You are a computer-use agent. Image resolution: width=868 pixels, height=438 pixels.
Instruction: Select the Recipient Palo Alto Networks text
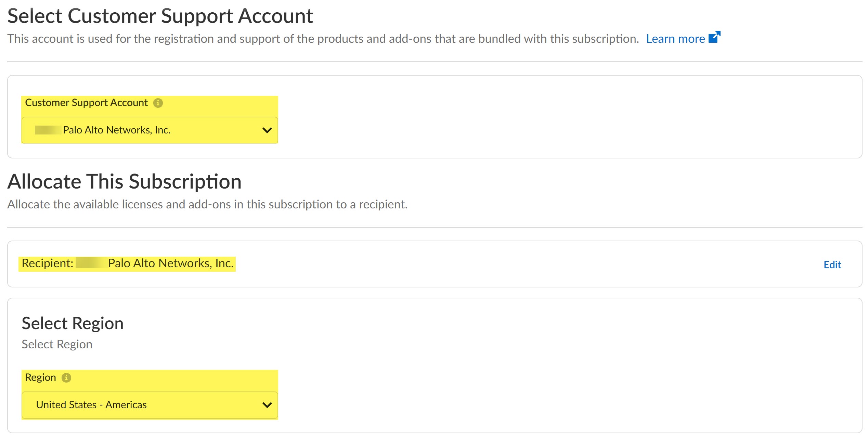click(170, 263)
